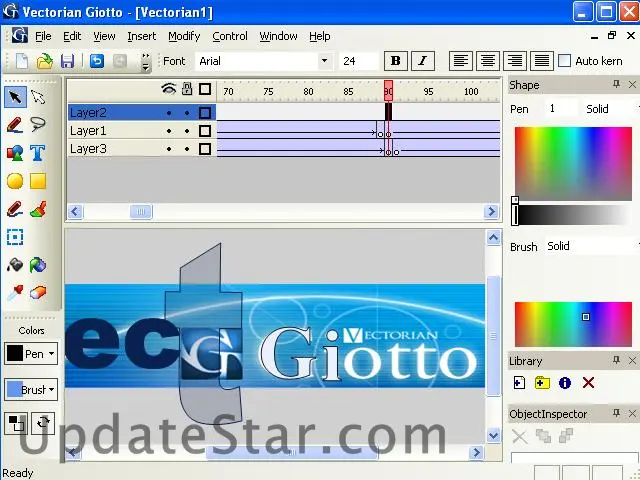This screenshot has width=640, height=480.
Task: Click the Pen width field
Action: point(562,109)
